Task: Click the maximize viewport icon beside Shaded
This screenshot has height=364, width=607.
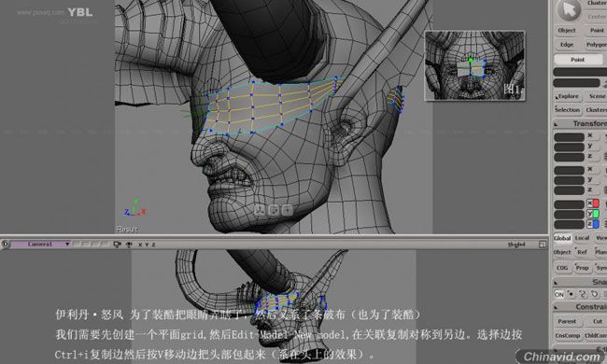Action: click(x=542, y=245)
